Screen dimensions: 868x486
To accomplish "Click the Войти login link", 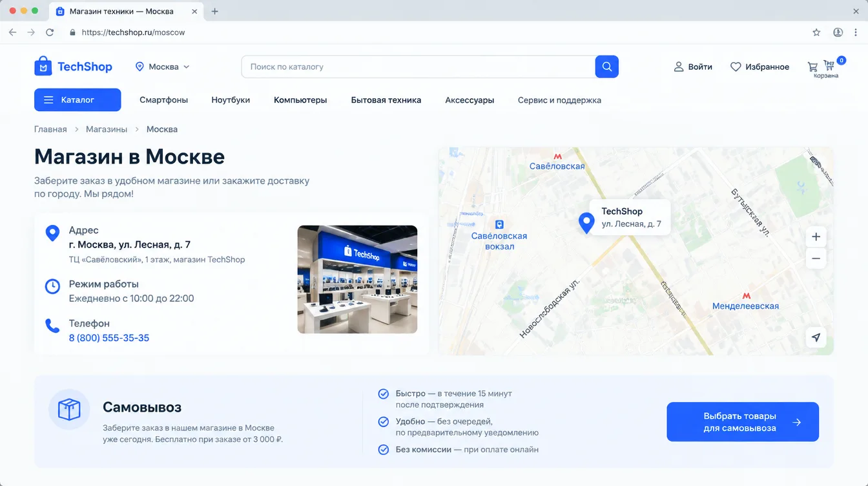I will point(700,67).
